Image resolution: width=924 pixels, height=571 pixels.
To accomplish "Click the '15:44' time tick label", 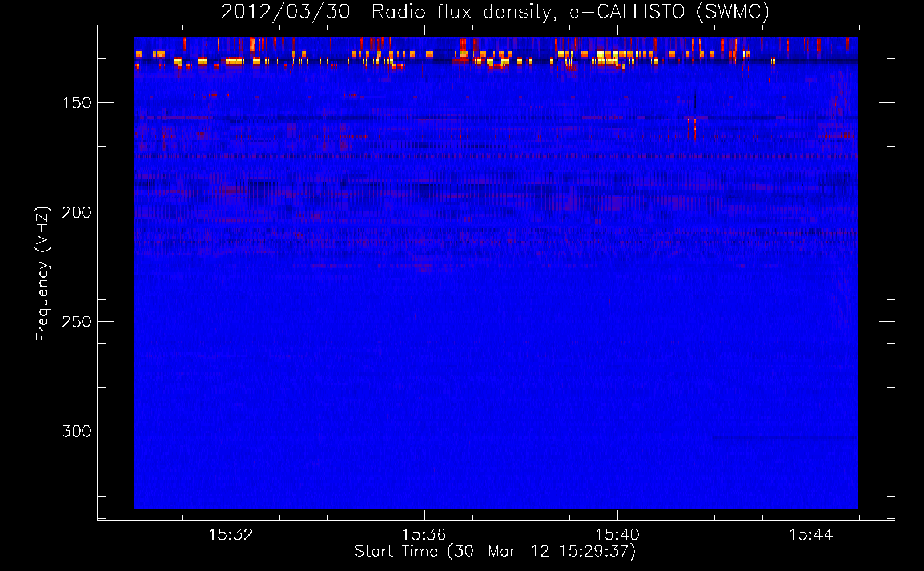I will click(811, 535).
